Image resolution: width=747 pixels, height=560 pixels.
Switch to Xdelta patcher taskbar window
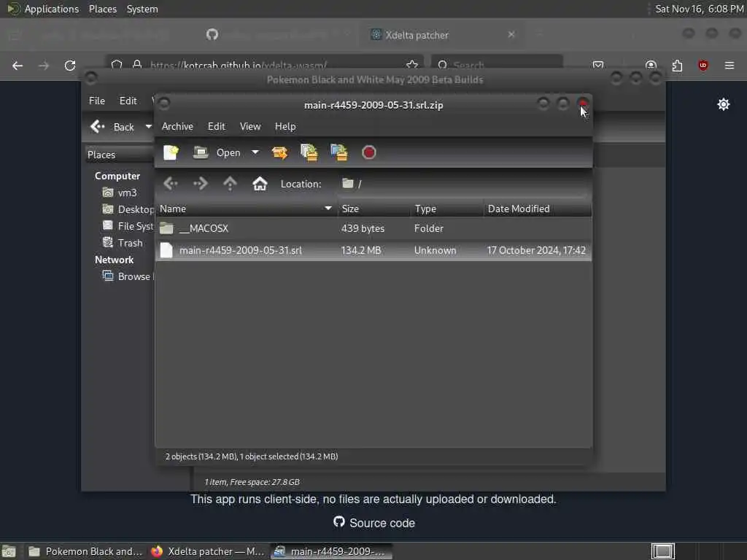click(208, 551)
